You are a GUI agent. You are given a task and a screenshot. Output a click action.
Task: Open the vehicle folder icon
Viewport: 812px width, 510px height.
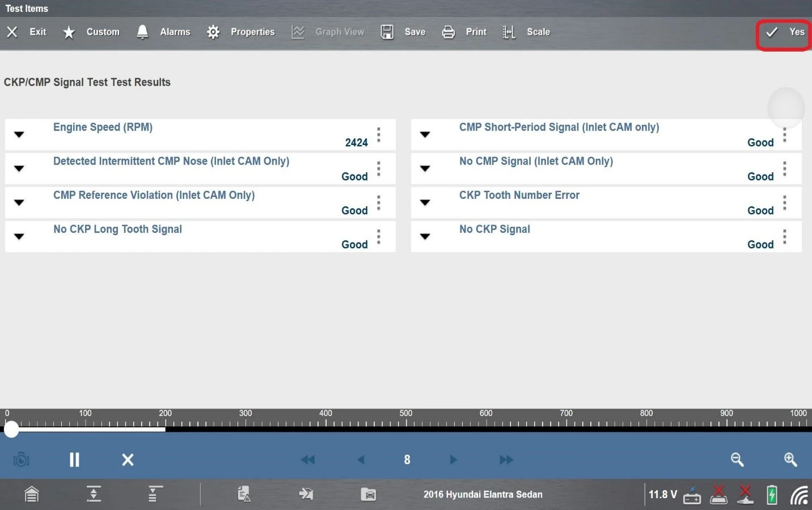[x=368, y=494]
